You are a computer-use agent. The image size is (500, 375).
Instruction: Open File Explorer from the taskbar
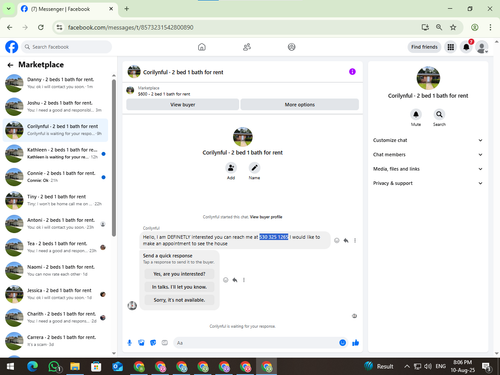click(x=75, y=367)
